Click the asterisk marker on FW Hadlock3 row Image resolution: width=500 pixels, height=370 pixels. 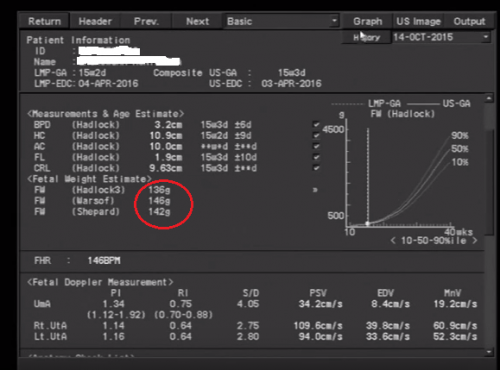click(315, 190)
